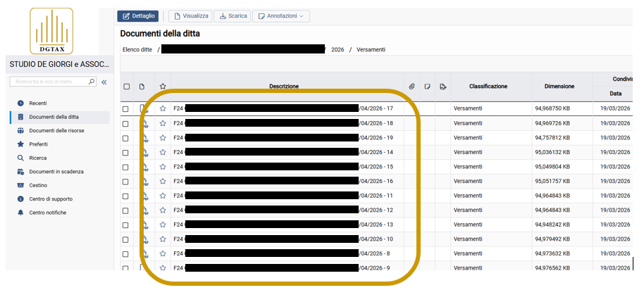This screenshot has height=290, width=644.
Task: Select the checkbox for the F24 row ending in 11
Action: click(125, 196)
